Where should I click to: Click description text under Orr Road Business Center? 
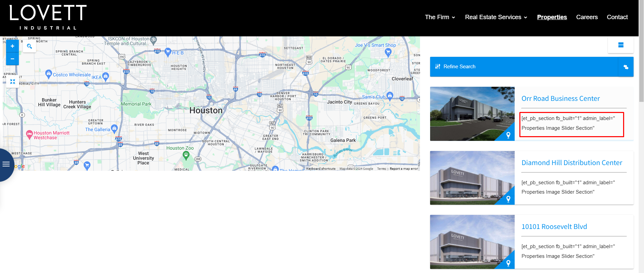pyautogui.click(x=568, y=123)
